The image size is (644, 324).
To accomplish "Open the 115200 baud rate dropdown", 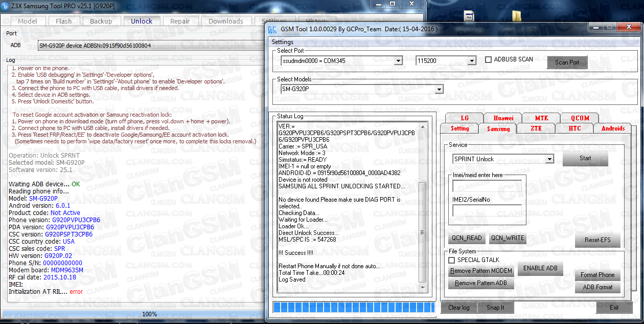I will point(472,61).
